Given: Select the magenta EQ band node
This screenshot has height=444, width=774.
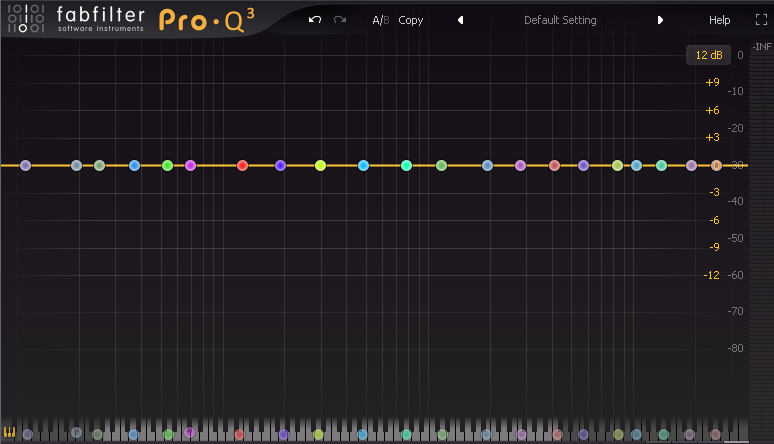Looking at the screenshot, I should coord(191,165).
